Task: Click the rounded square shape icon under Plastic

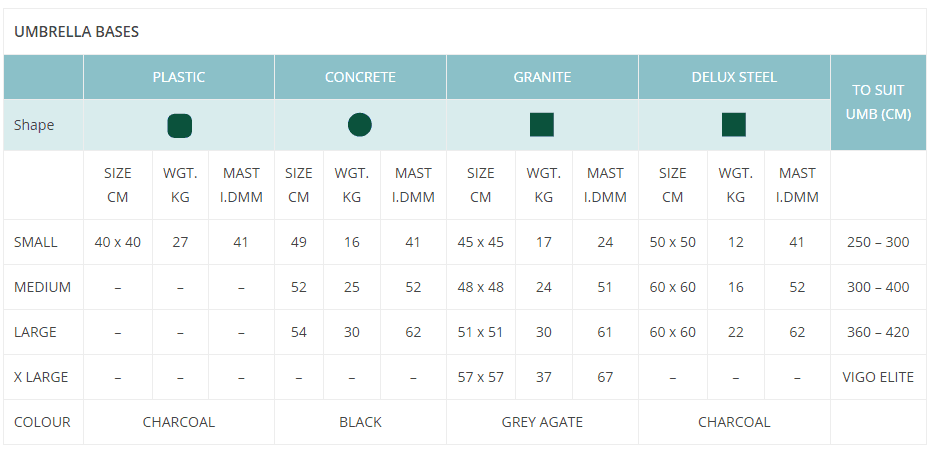Action: coord(179,125)
